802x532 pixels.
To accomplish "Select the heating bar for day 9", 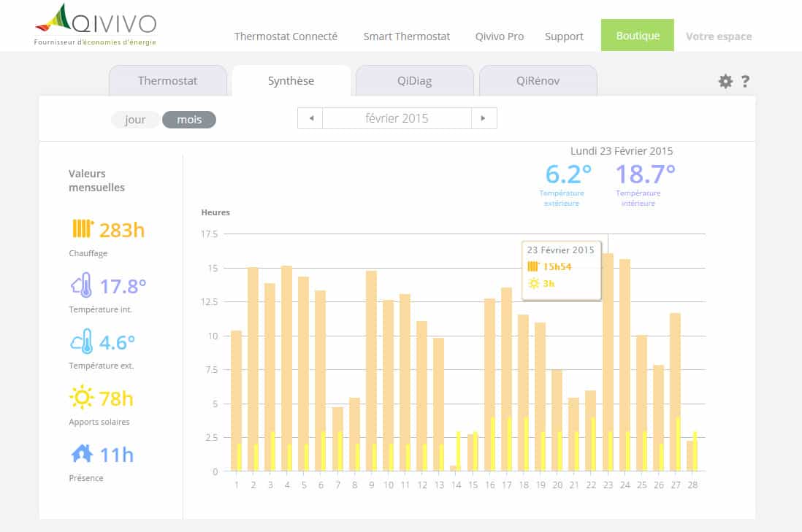I will [371, 371].
